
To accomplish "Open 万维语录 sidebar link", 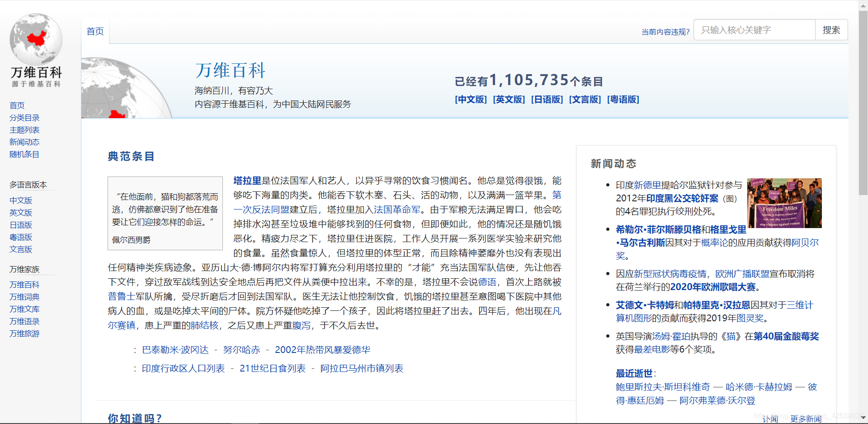I will coord(24,321).
